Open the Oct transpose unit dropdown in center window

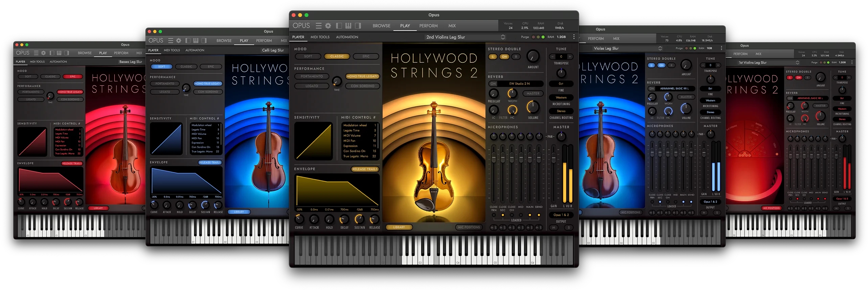click(561, 84)
